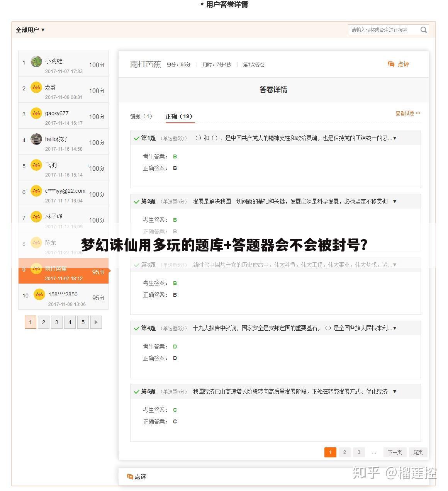Go to user list page 4
448x491 pixels.
click(70, 322)
